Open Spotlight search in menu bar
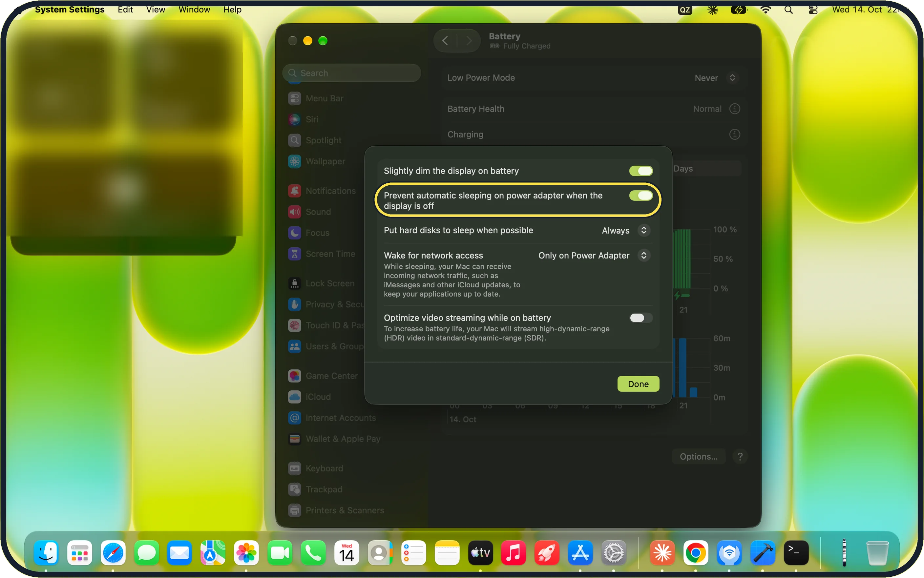The image size is (924, 578). [x=788, y=10]
